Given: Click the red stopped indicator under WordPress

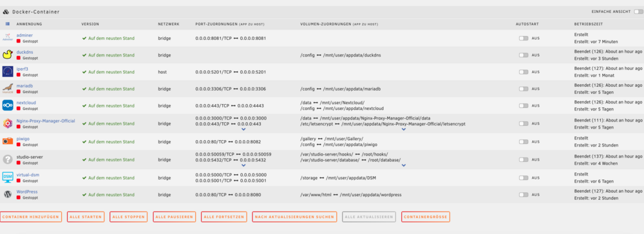Looking at the screenshot, I should click(x=19, y=197).
